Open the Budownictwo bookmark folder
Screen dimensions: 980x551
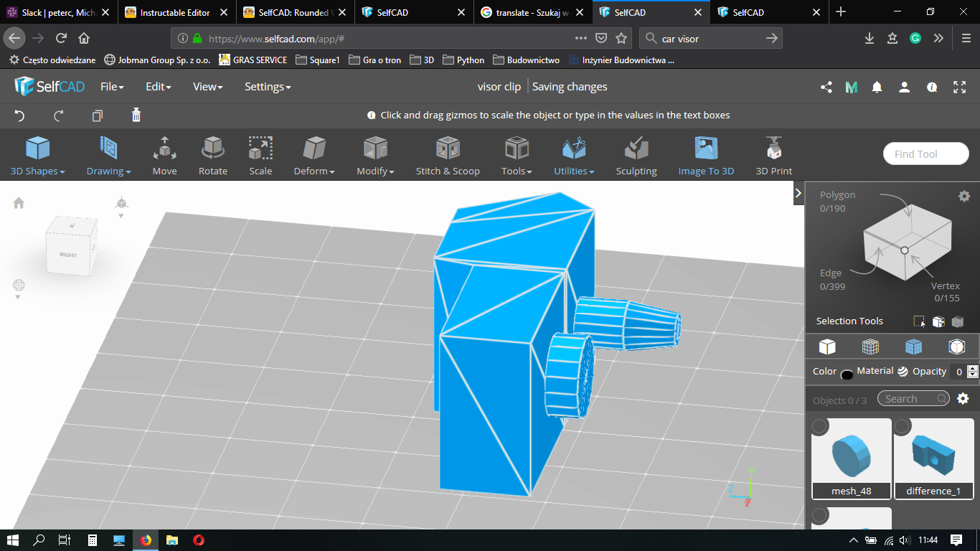tap(527, 60)
